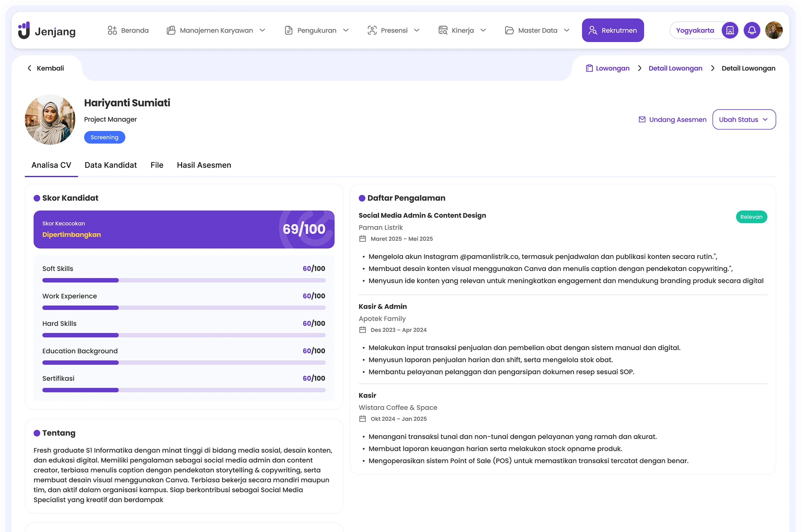
Task: Click the Soft Skills progress bar
Action: [184, 280]
